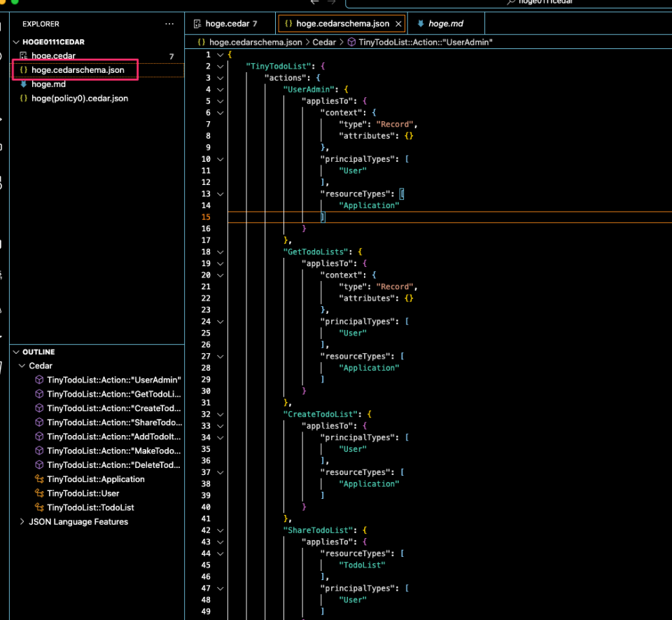Click the markdown icon beside hoge.md
Viewport: 672px width, 620px height.
(24, 84)
